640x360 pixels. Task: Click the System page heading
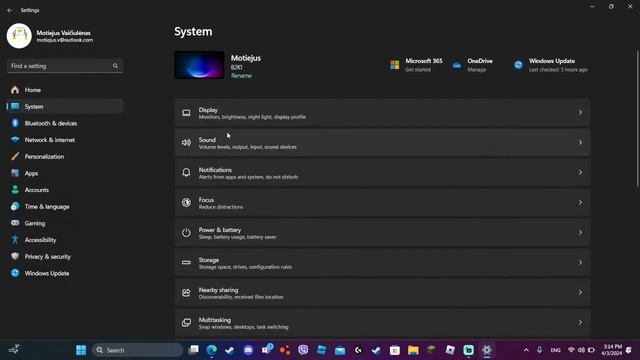click(x=193, y=31)
